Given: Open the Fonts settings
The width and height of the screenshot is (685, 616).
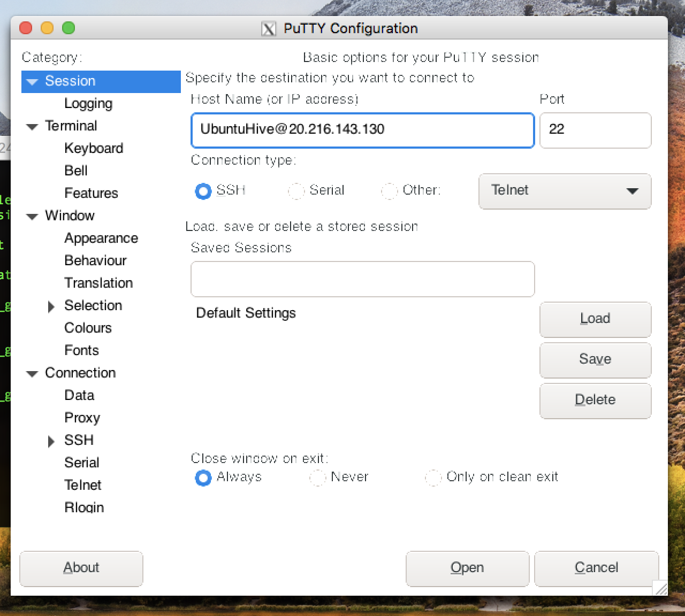Looking at the screenshot, I should pyautogui.click(x=81, y=350).
